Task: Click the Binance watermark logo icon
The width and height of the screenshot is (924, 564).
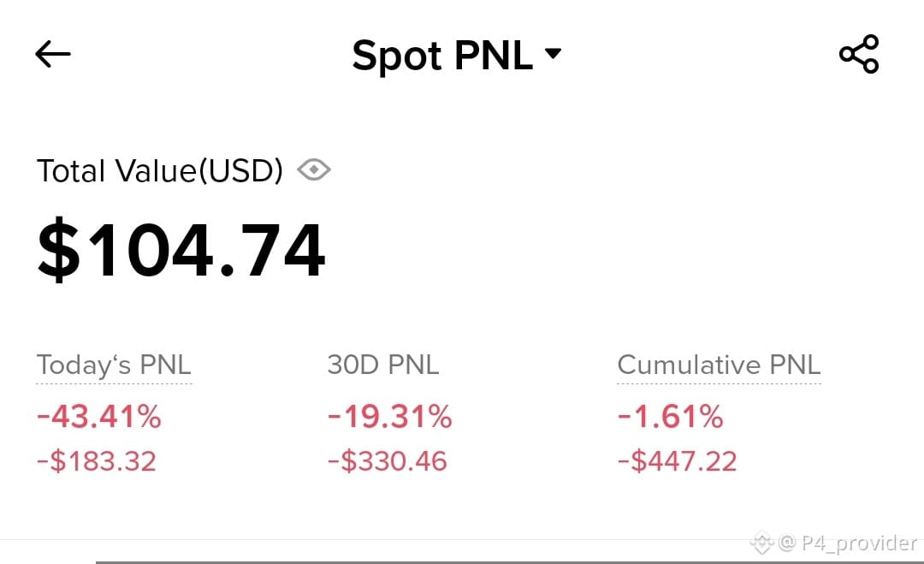Action: (761, 543)
